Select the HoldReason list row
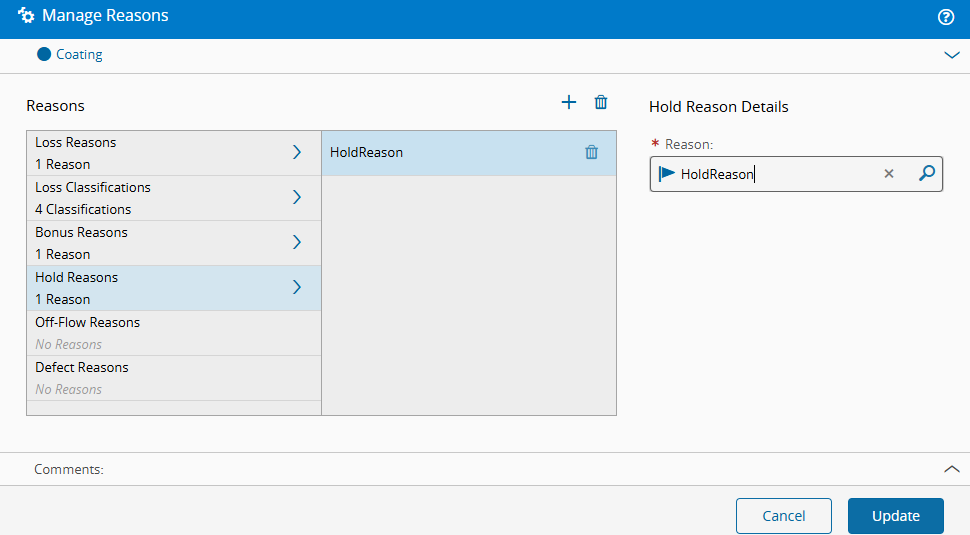 point(469,153)
